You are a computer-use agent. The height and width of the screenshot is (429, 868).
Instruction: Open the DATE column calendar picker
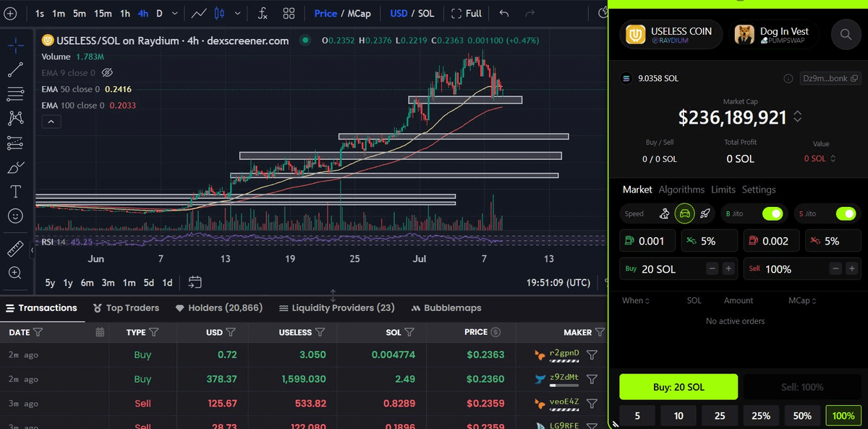pos(100,332)
